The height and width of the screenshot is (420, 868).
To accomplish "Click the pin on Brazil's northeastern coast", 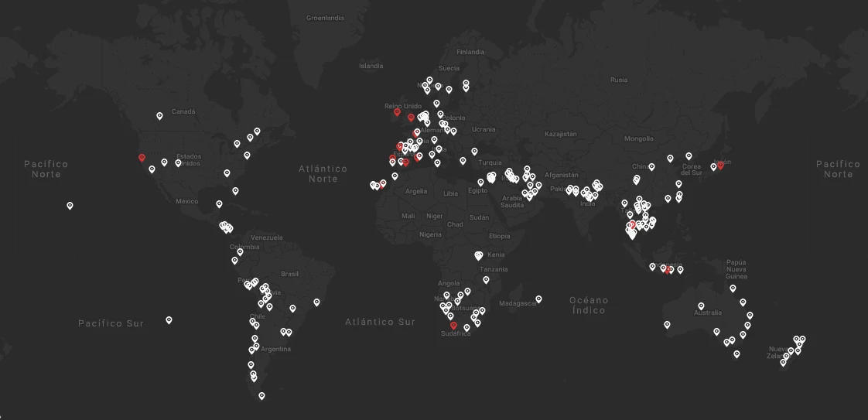I will (316, 302).
